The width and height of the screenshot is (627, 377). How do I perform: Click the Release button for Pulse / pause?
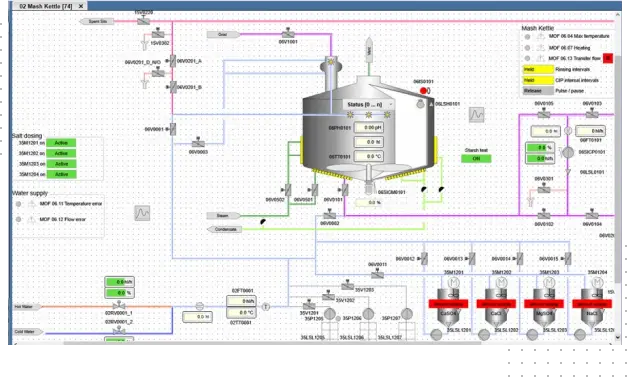click(538, 91)
